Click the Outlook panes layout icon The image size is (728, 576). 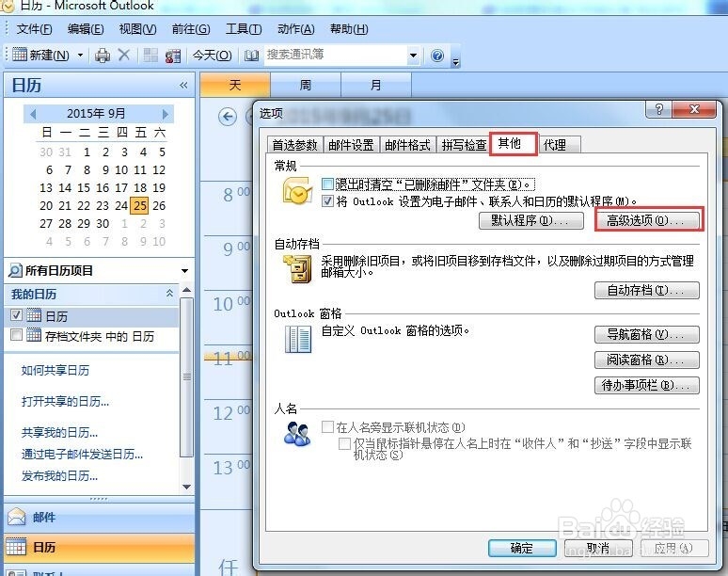297,339
